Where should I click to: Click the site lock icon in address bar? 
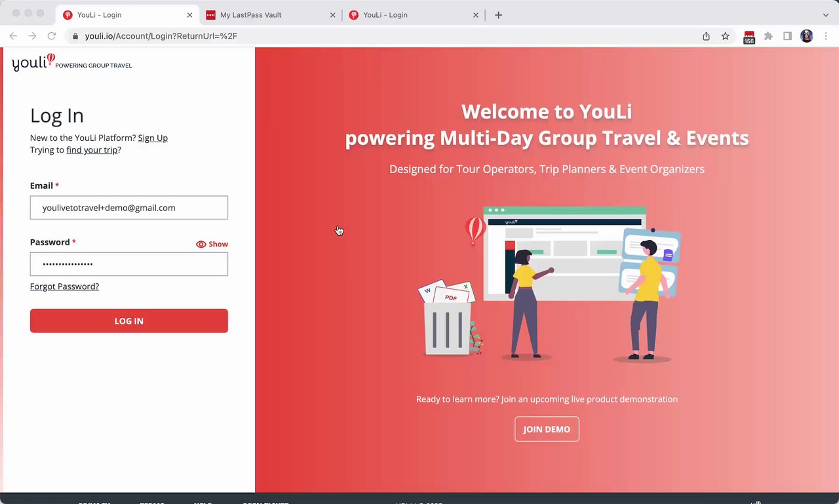[x=75, y=36]
